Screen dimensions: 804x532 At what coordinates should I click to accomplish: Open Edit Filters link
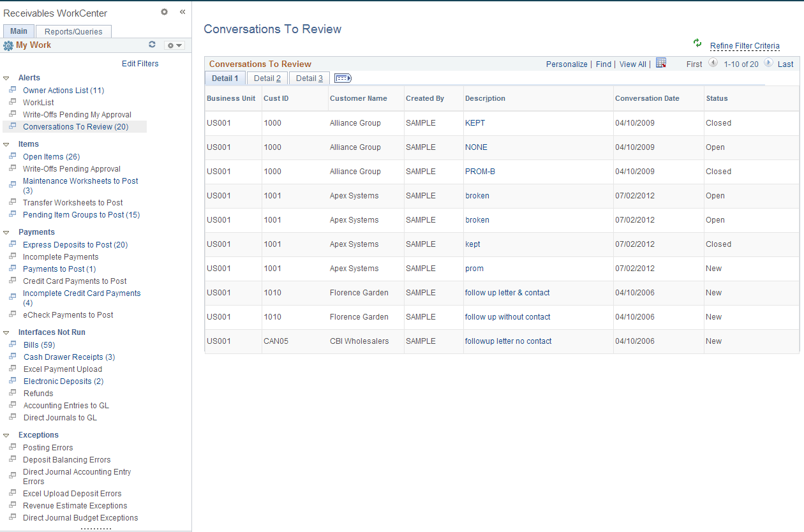140,64
